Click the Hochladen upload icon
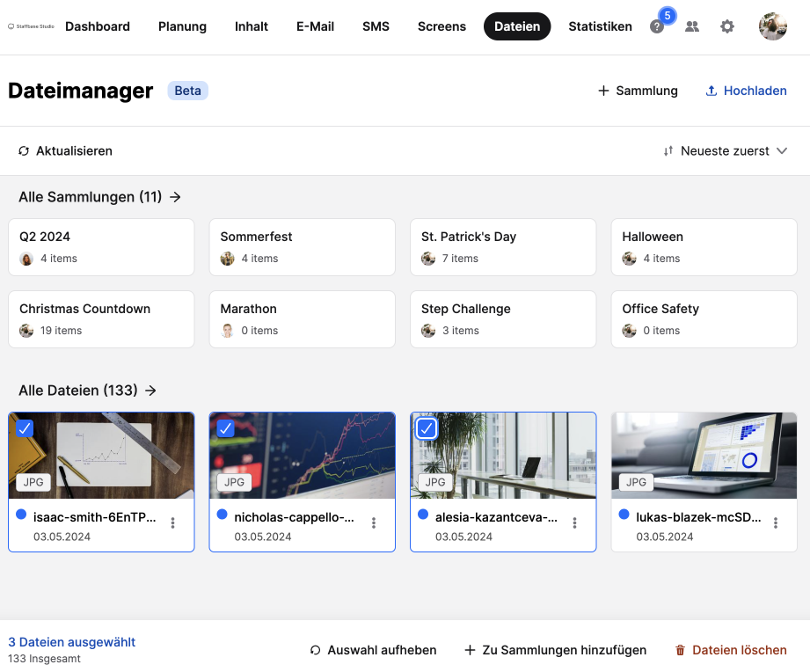The height and width of the screenshot is (672, 810). (x=711, y=91)
